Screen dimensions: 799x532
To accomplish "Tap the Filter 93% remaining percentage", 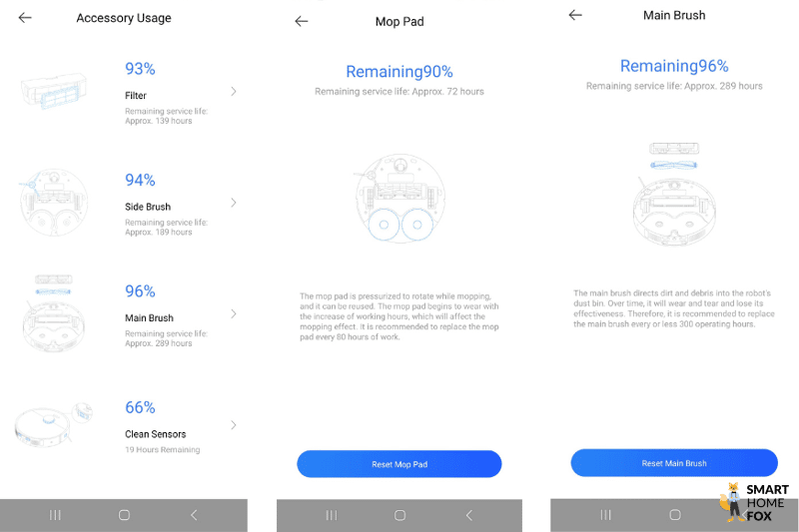I will coord(140,69).
